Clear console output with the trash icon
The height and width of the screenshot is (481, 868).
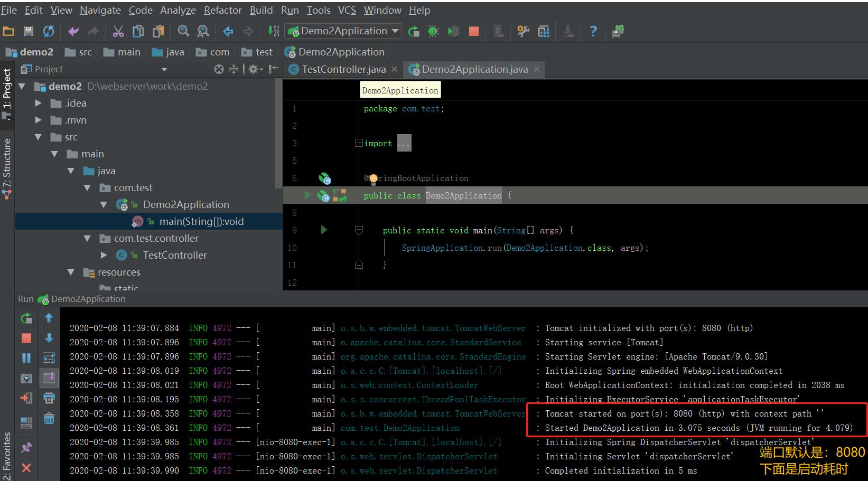point(49,418)
